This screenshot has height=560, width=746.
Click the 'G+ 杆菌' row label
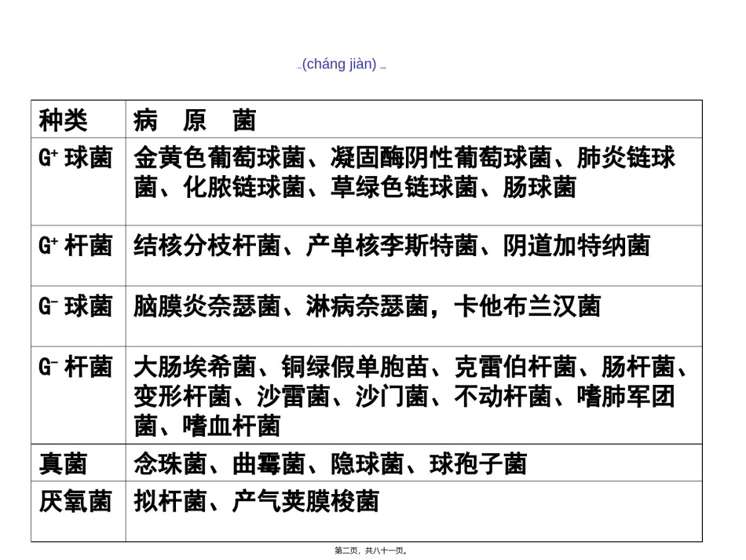coord(75,246)
